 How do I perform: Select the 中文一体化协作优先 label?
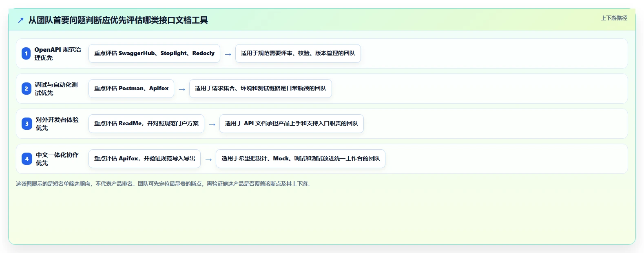pos(57,159)
